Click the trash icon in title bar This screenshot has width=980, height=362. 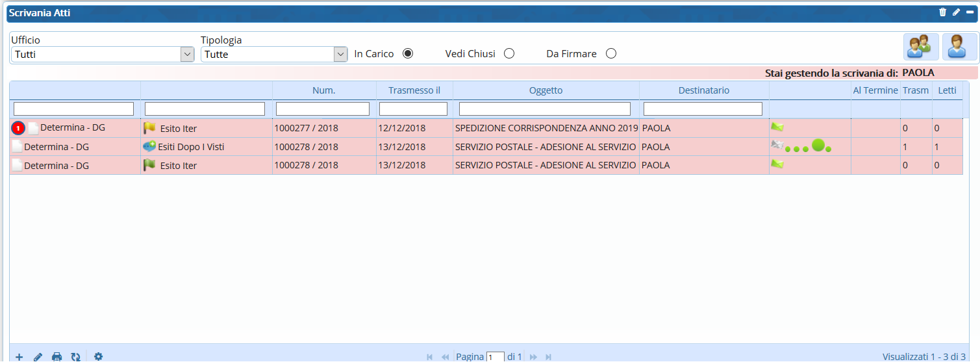point(943,12)
